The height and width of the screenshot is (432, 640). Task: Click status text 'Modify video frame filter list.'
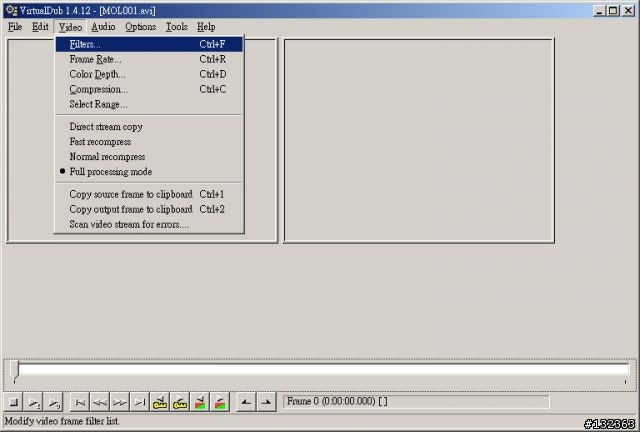tap(62, 421)
